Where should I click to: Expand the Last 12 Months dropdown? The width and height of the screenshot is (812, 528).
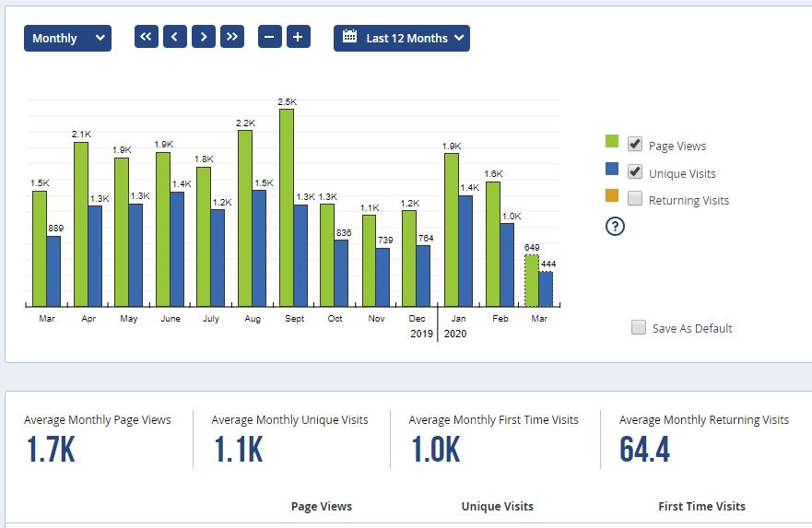tap(402, 39)
